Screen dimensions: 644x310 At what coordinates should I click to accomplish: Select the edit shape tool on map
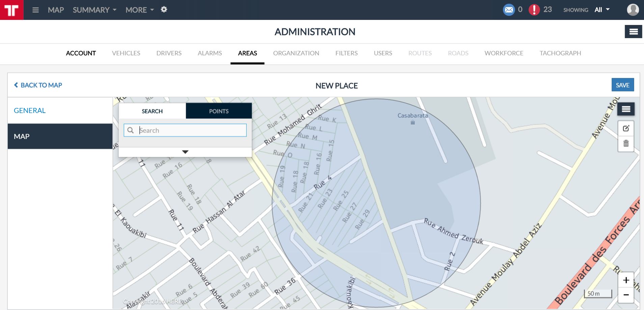tap(626, 129)
